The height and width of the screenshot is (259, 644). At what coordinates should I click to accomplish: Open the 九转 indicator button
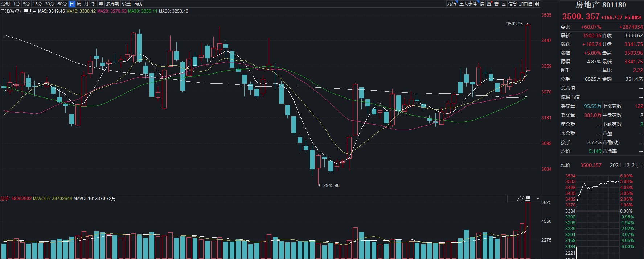[x=451, y=4]
